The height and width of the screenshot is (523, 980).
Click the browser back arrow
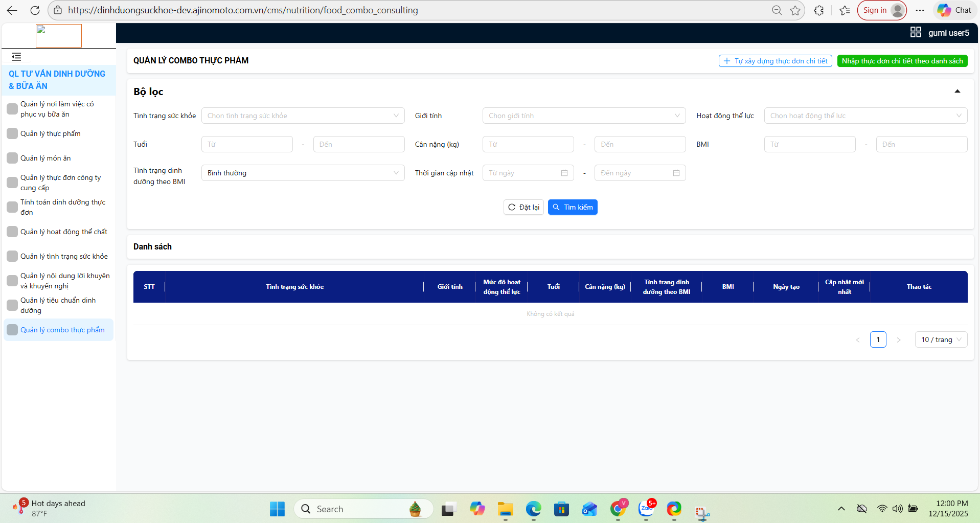(12, 10)
